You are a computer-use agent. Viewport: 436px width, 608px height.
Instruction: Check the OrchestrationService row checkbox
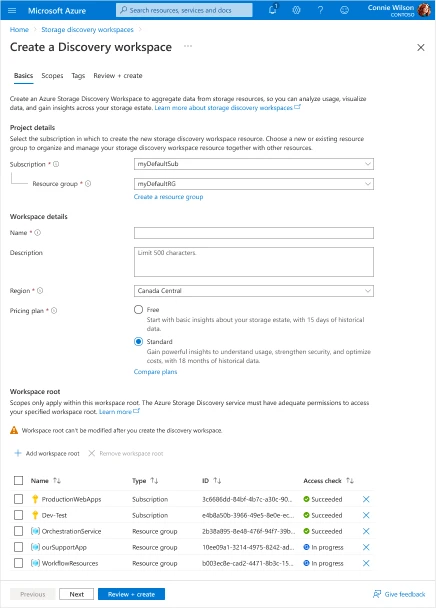pyautogui.click(x=18, y=531)
